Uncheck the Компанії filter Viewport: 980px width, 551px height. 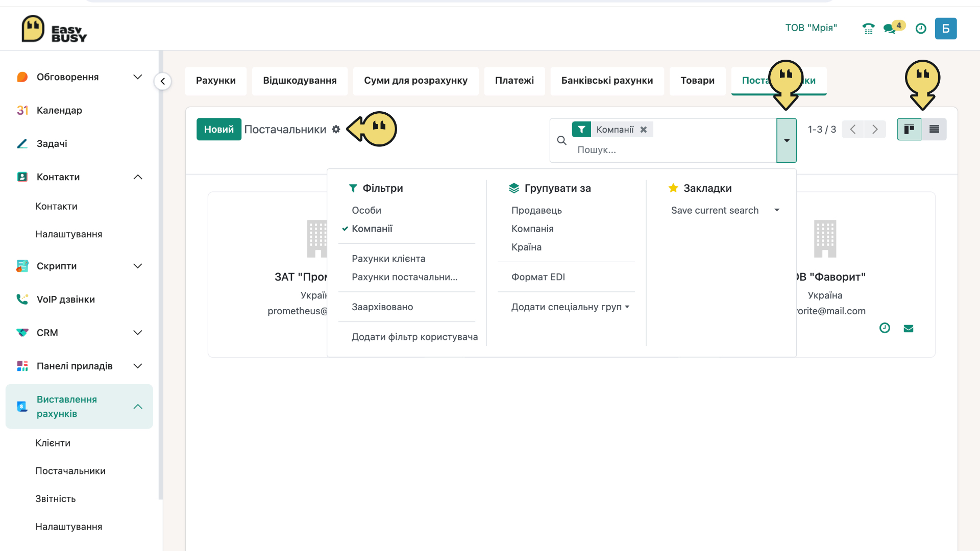click(372, 229)
